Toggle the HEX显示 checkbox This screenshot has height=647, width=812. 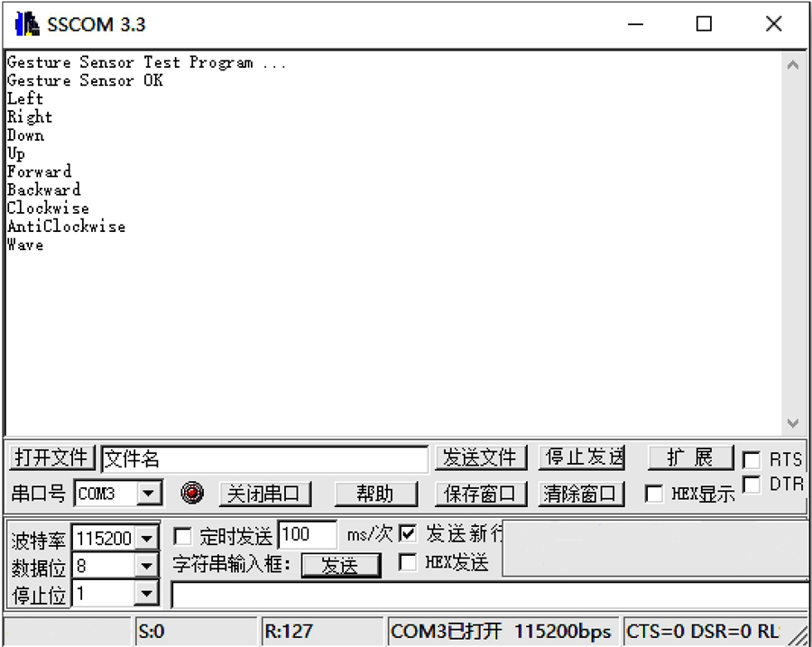point(654,494)
